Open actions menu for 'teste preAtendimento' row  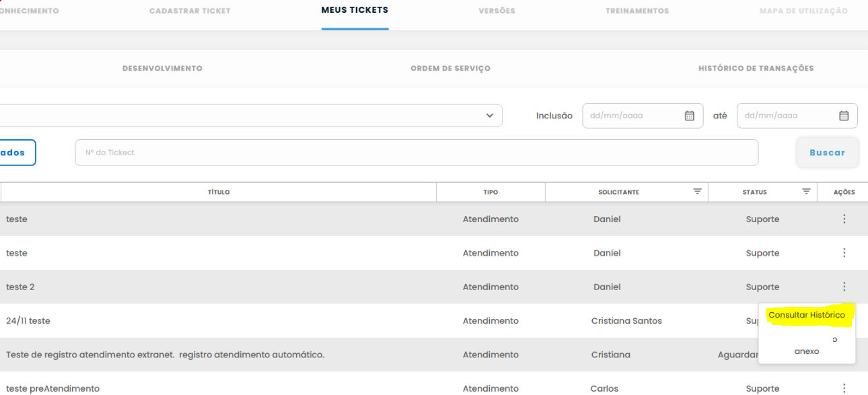(844, 388)
